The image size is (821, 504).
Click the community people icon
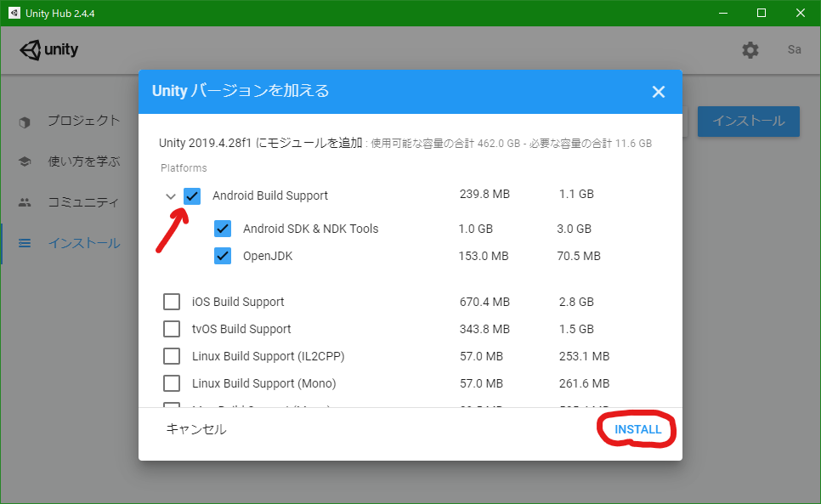coord(25,202)
